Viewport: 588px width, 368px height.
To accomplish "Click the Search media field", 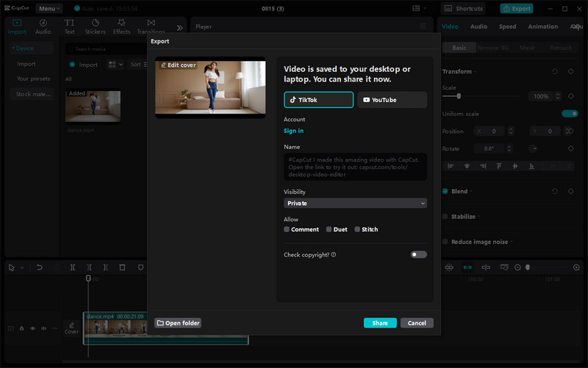I will pos(107,48).
